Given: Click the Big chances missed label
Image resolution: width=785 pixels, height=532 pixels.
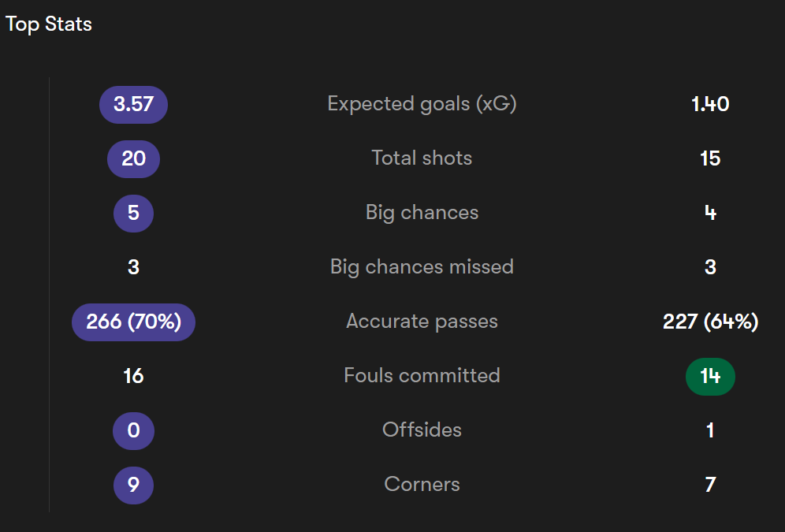Looking at the screenshot, I should coord(422,266).
